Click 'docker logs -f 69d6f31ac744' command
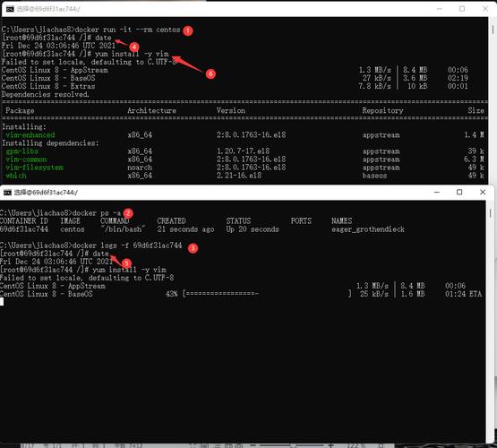 click(127, 246)
